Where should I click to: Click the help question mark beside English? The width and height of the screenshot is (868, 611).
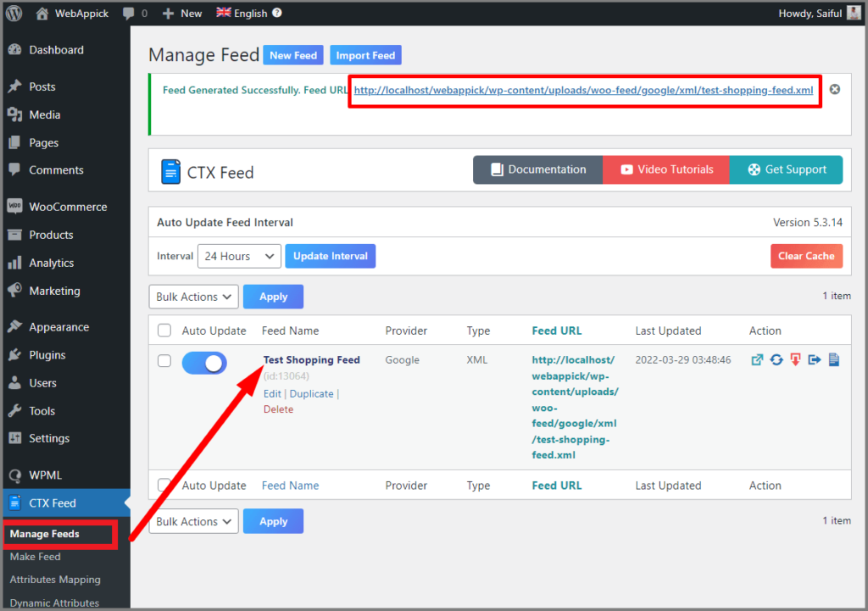pyautogui.click(x=277, y=13)
